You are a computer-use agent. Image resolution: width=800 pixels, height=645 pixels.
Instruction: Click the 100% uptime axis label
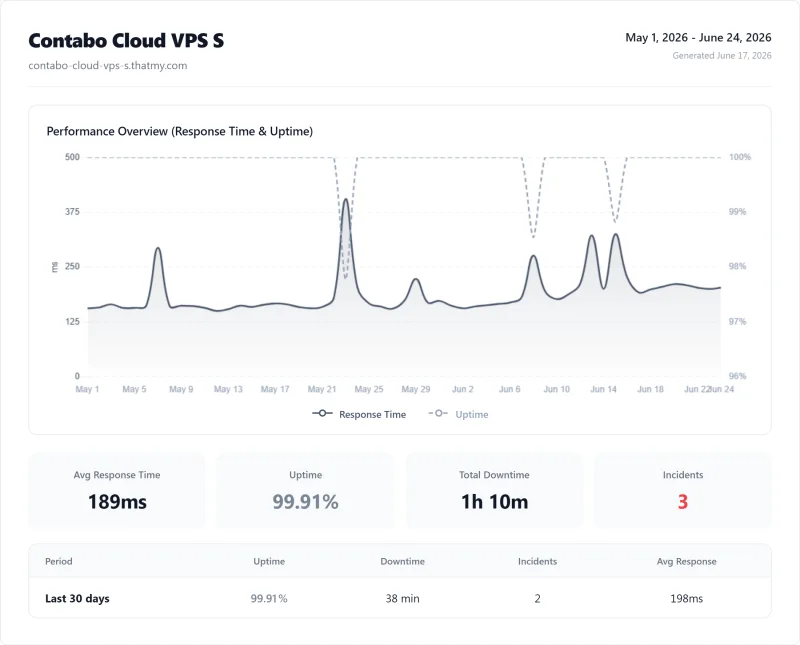point(740,157)
